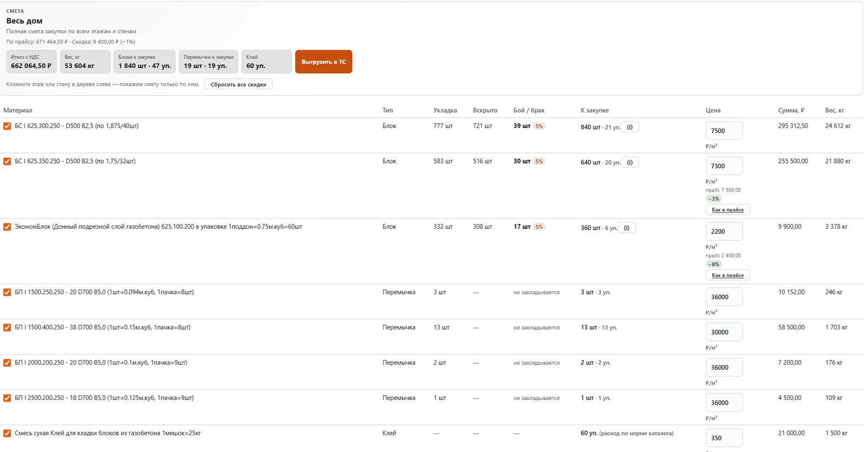Click the К закупке column header
This screenshot has height=452, width=868.
[595, 111]
